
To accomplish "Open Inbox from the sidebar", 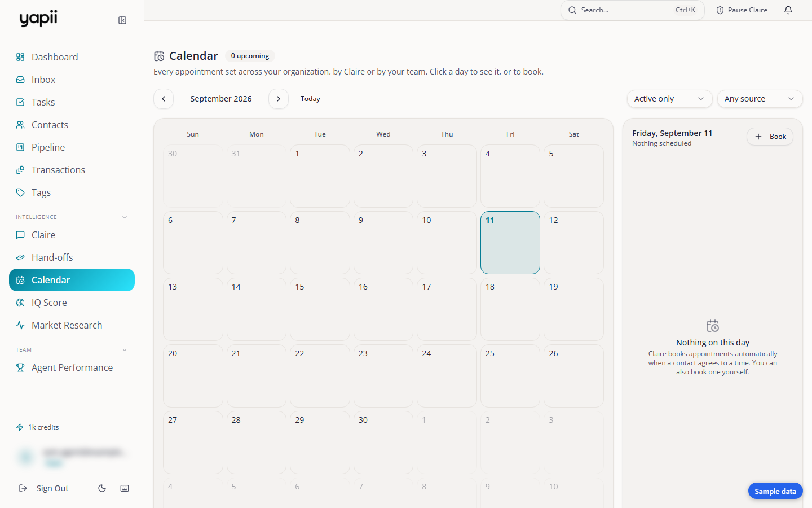I will point(72,80).
